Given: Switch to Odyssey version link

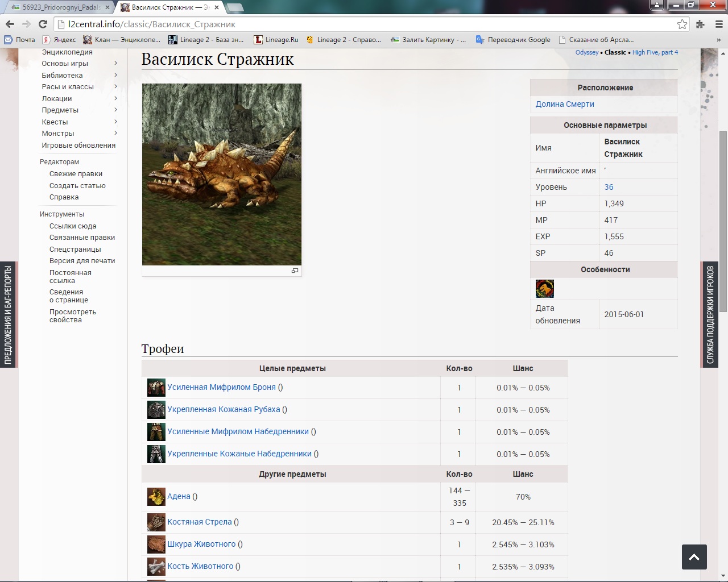Looking at the screenshot, I should (x=587, y=52).
